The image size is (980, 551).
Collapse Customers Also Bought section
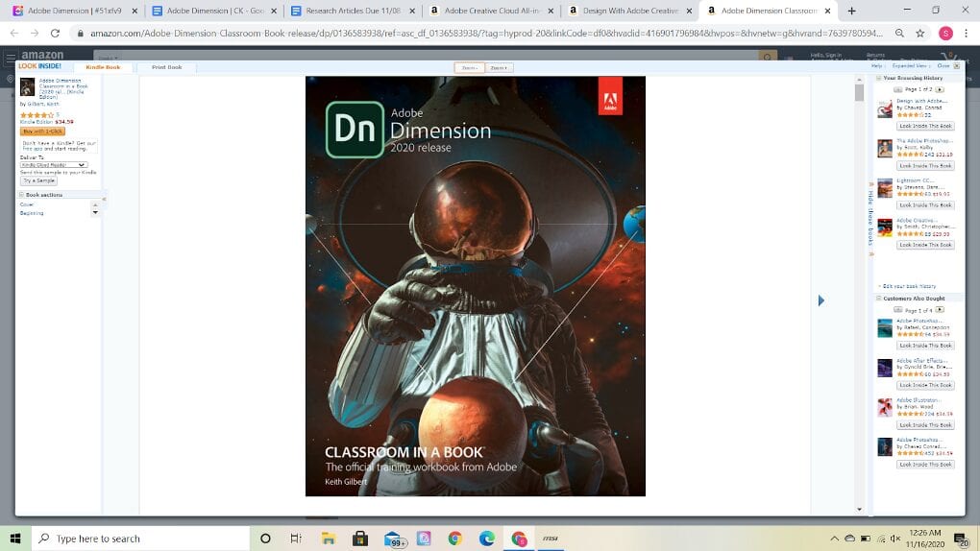coord(879,299)
